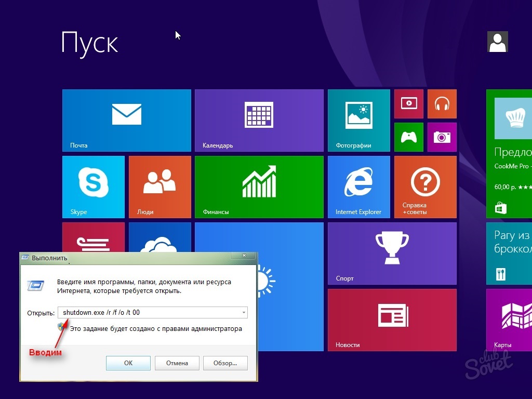Viewport: 532px width, 399px height.
Task: Open the small Xbox games tile
Action: pos(409,137)
